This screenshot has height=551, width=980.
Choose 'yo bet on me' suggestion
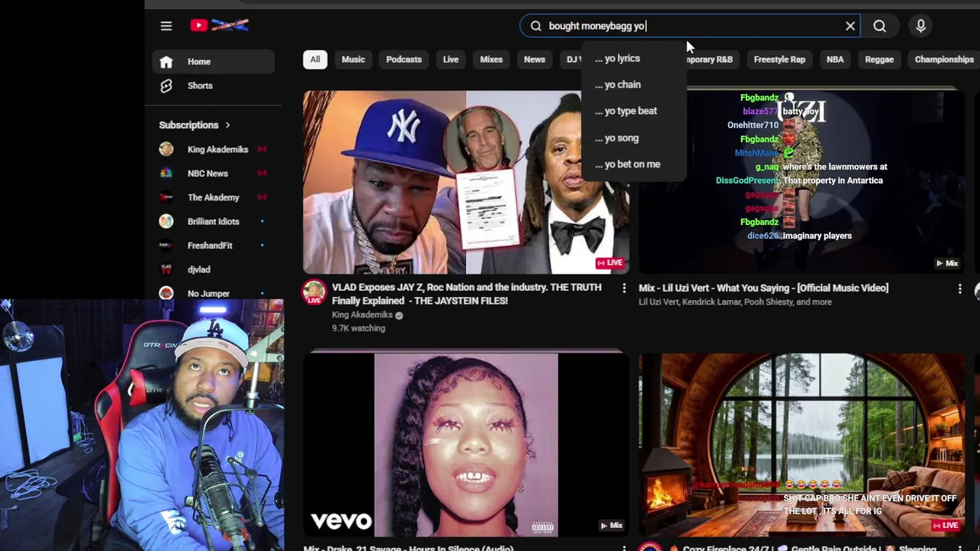point(634,164)
